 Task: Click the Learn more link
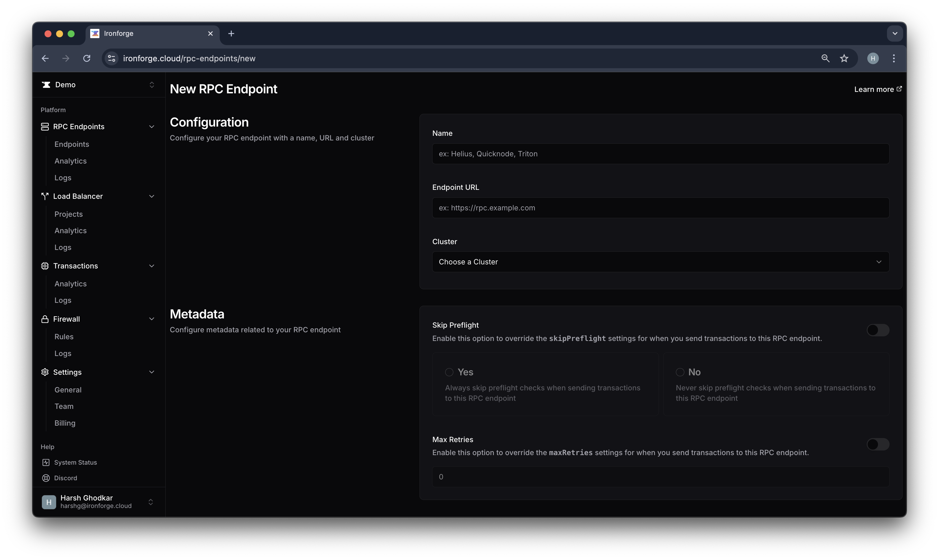[x=877, y=89]
